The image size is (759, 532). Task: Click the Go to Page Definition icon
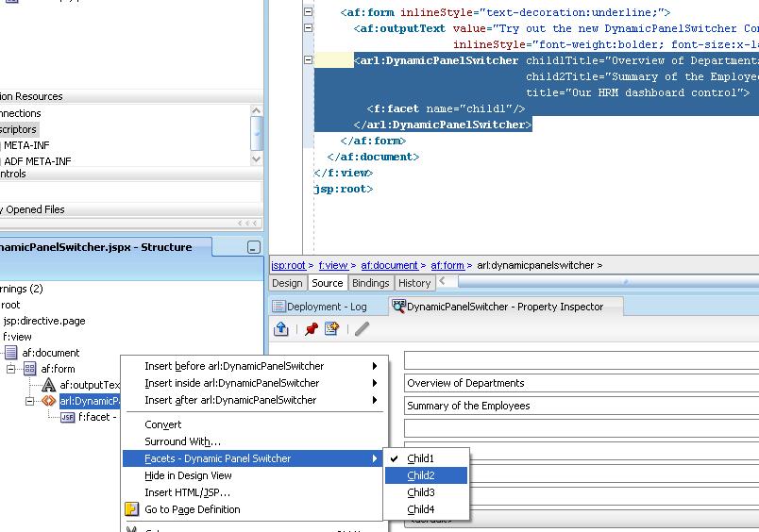pos(133,509)
